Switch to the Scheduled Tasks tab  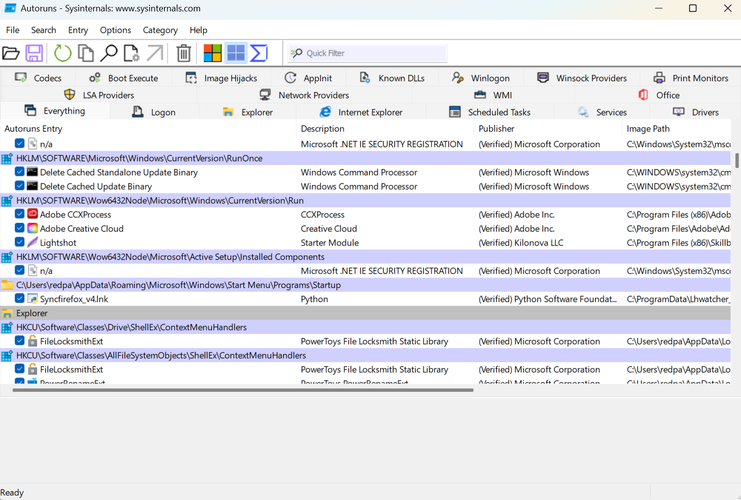[x=490, y=112]
